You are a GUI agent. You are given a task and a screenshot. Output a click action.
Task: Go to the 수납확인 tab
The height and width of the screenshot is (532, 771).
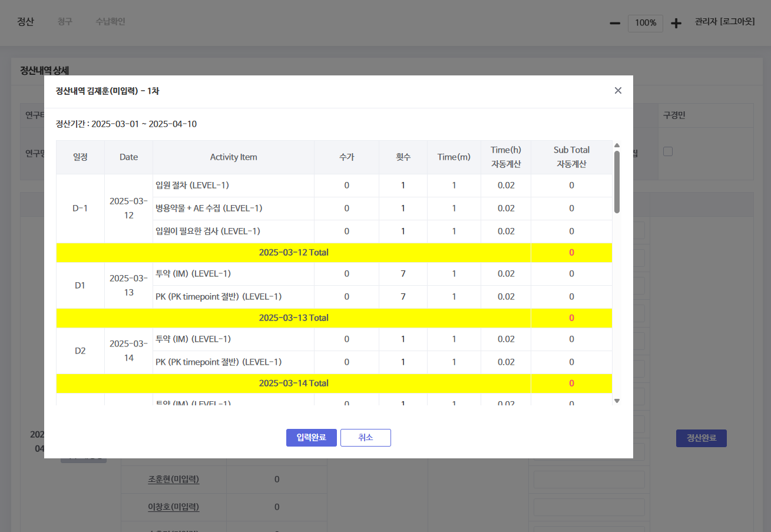click(111, 22)
